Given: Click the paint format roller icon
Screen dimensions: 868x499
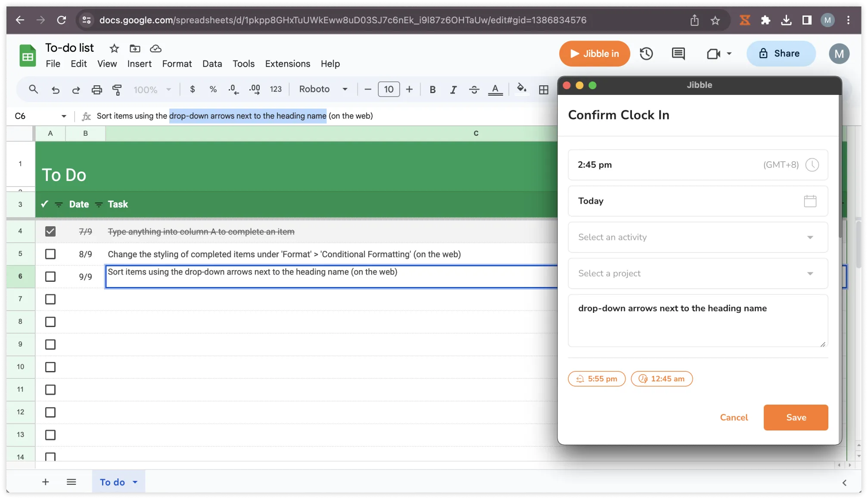Looking at the screenshot, I should [117, 90].
